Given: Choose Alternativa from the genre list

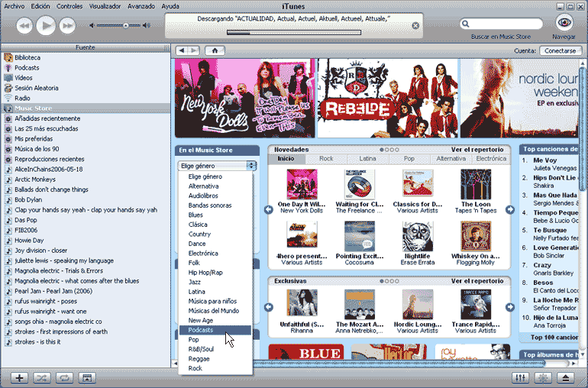Looking at the screenshot, I should point(215,186).
